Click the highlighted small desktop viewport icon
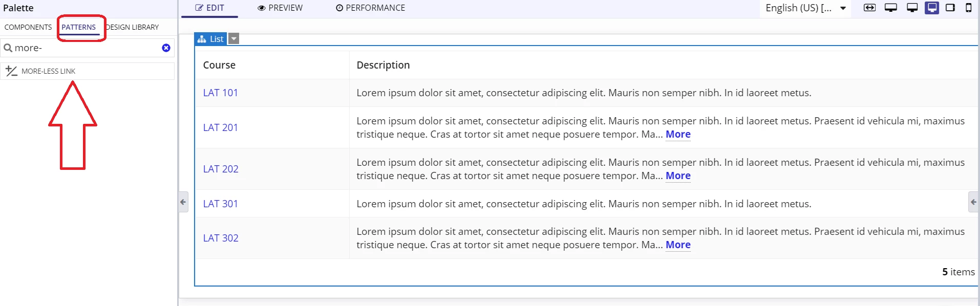Image resolution: width=980 pixels, height=306 pixels. (932, 8)
